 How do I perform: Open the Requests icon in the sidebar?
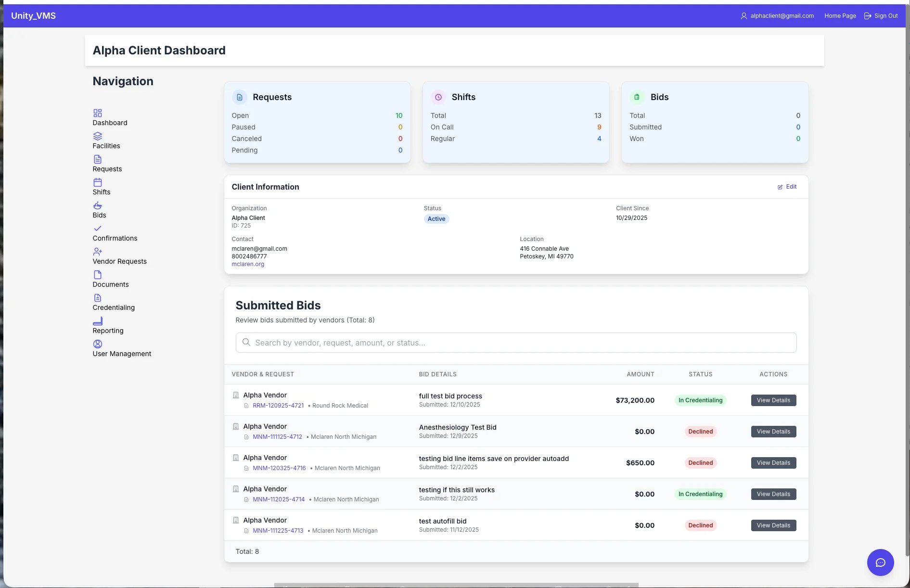tap(98, 159)
